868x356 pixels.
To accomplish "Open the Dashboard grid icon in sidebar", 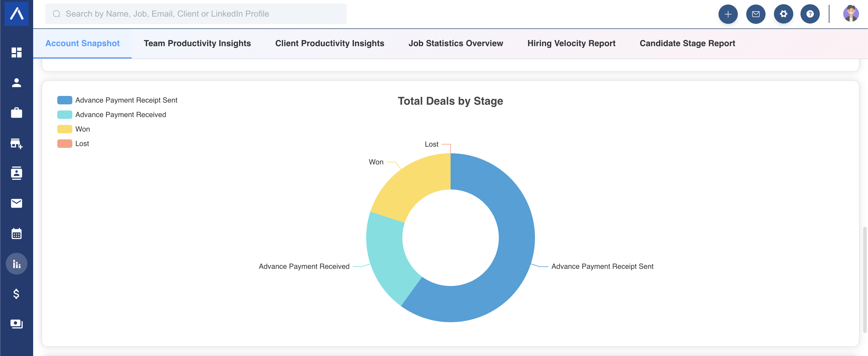I will point(16,52).
